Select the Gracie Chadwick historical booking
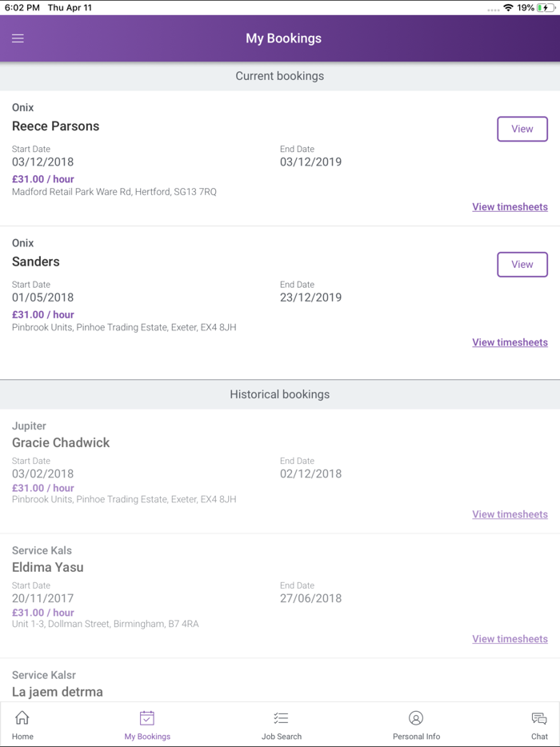The width and height of the screenshot is (560, 747). (61, 443)
